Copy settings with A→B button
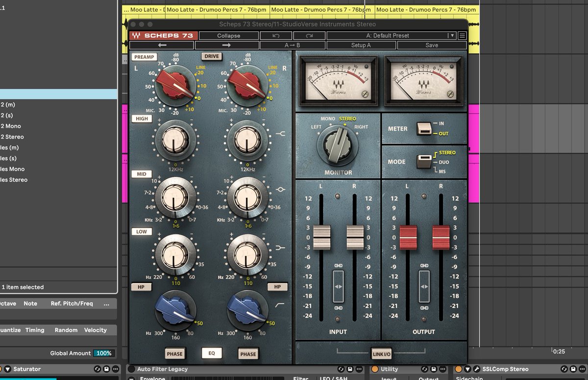 point(292,45)
